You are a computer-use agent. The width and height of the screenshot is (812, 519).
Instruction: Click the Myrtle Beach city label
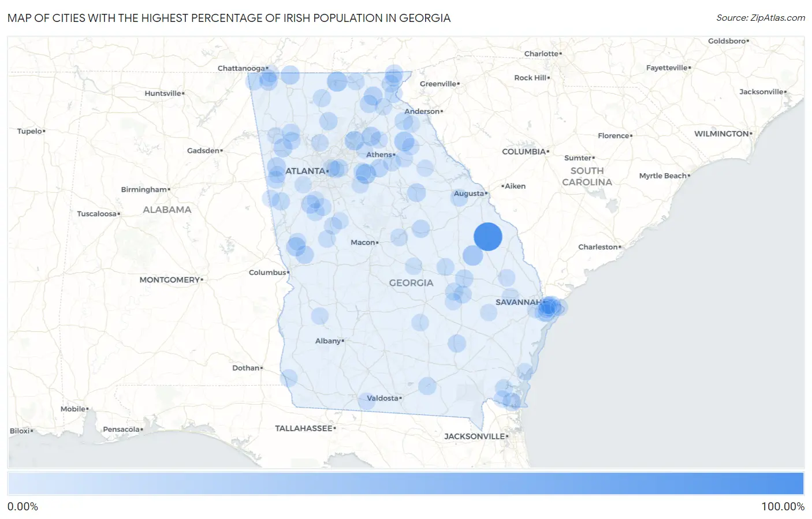pos(663,176)
